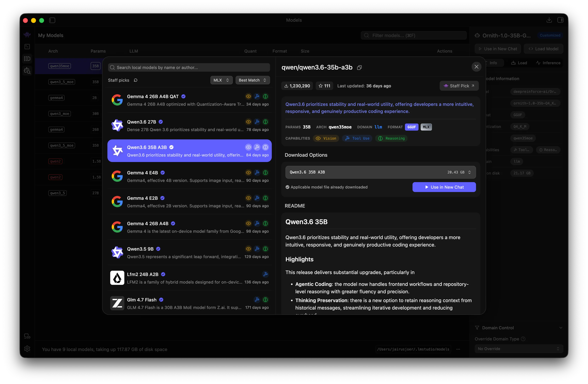This screenshot has width=588, height=384.
Task: Filter models in My Models search field
Action: pos(414,35)
